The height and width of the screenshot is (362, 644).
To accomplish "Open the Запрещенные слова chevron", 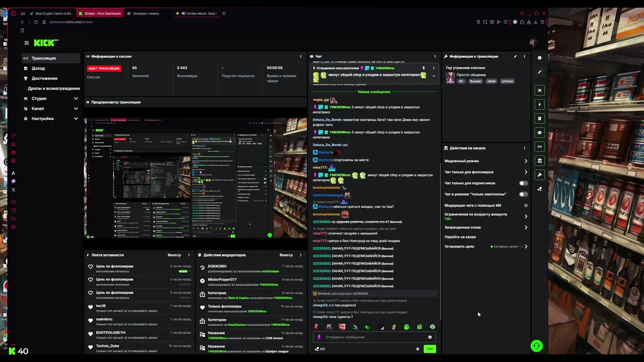I will click(x=526, y=227).
